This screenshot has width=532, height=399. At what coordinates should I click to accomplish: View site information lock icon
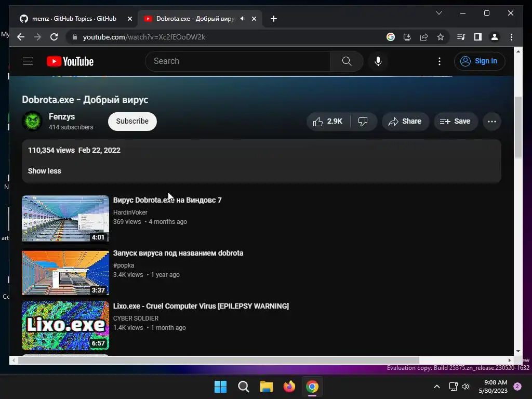pos(75,37)
